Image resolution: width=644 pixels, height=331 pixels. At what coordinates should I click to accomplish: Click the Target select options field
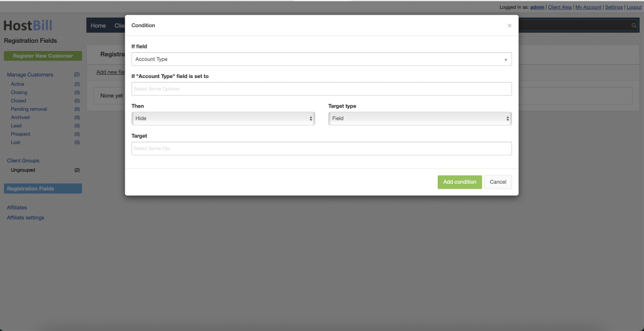321,149
